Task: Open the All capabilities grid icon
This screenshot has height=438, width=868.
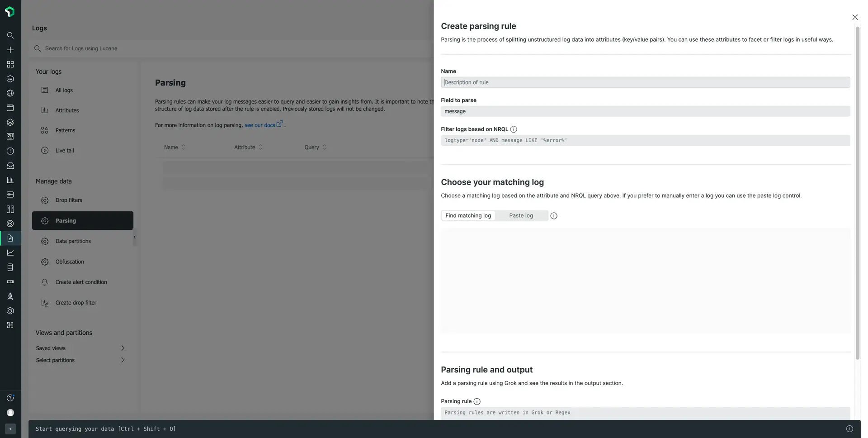Action: tap(10, 64)
